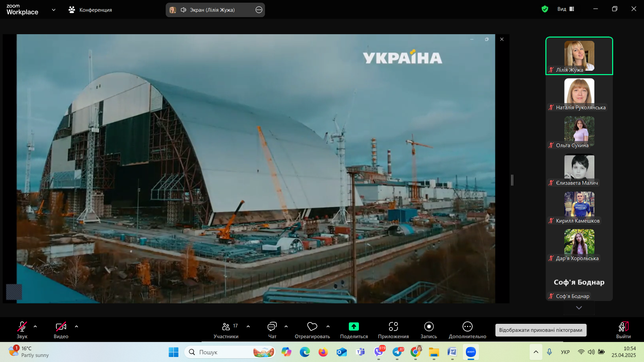Open shared screen options ellipsis menu
This screenshot has height=362, width=644.
[259, 10]
